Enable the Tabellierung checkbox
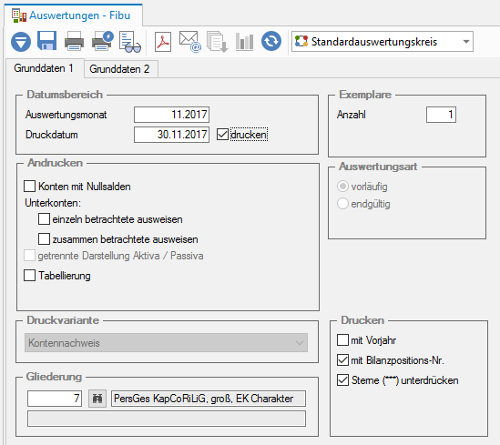 (x=30, y=275)
